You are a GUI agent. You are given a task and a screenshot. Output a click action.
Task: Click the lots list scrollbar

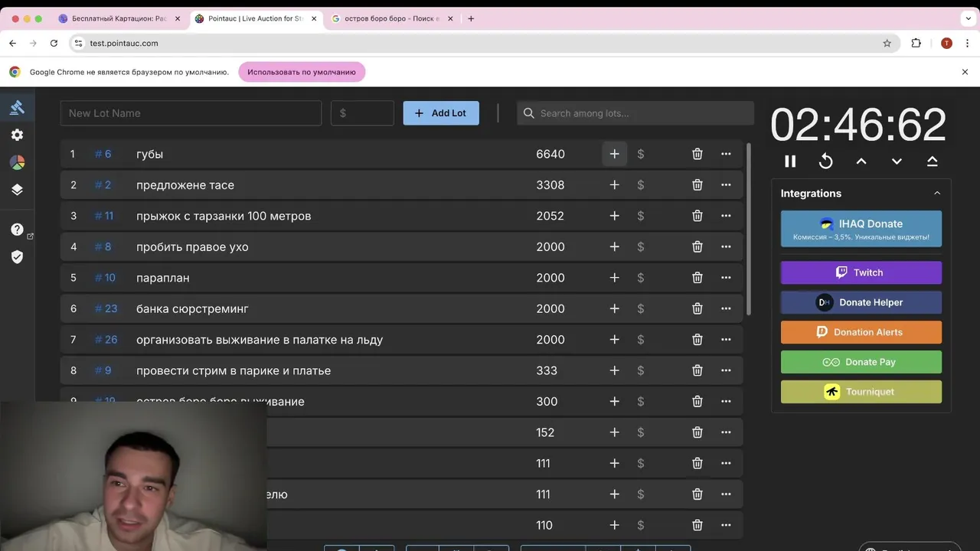(749, 228)
